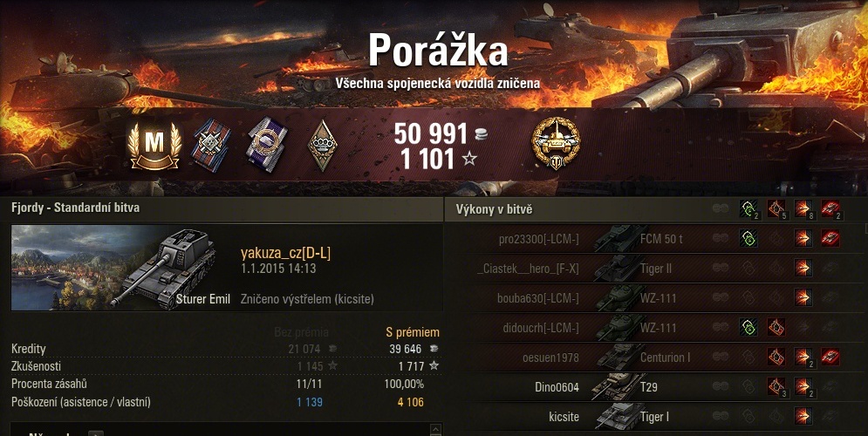Click the Mastery Badge 'M' award icon

(154, 145)
